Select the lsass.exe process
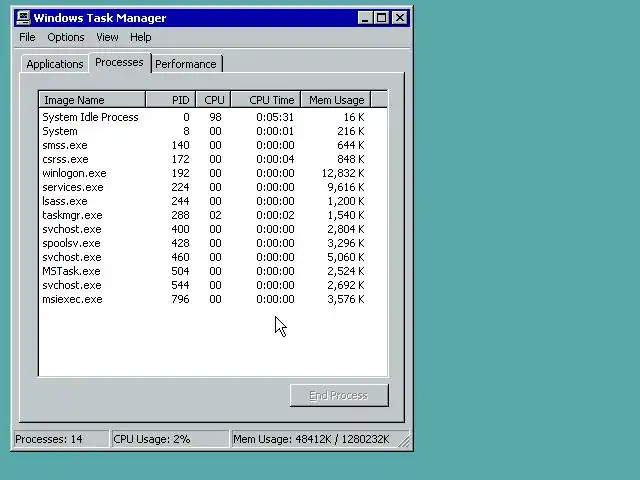 (x=213, y=201)
